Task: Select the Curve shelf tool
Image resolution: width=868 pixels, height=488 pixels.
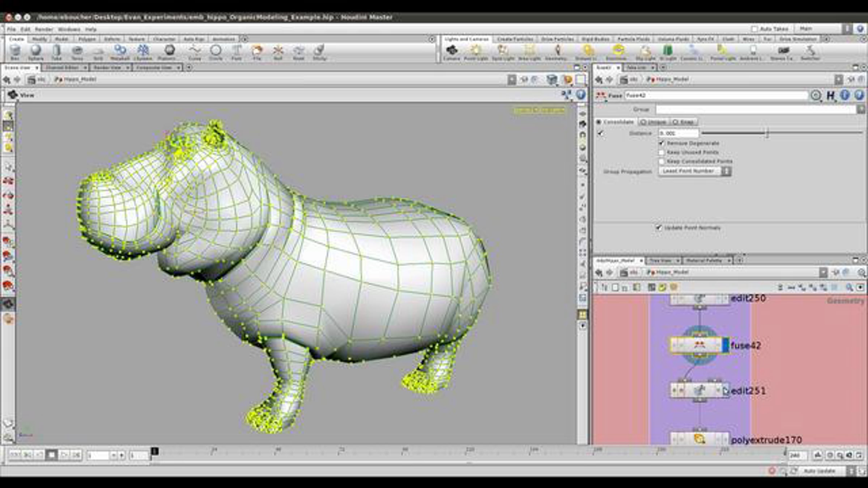Action: click(x=195, y=52)
